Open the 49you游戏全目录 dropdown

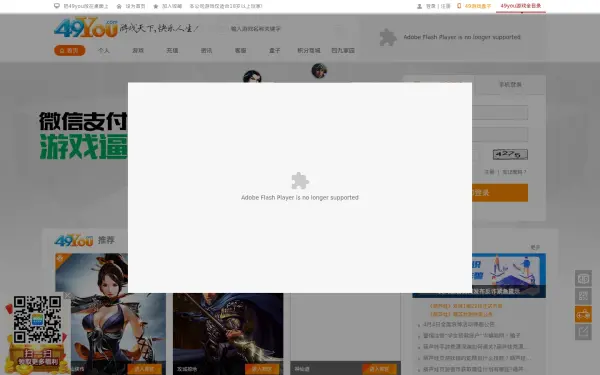click(x=521, y=6)
